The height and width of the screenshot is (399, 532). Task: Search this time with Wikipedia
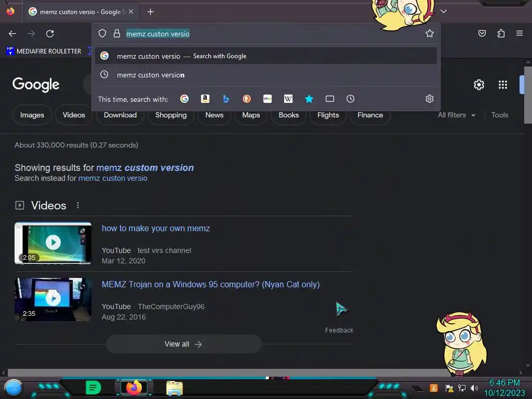[x=288, y=99]
